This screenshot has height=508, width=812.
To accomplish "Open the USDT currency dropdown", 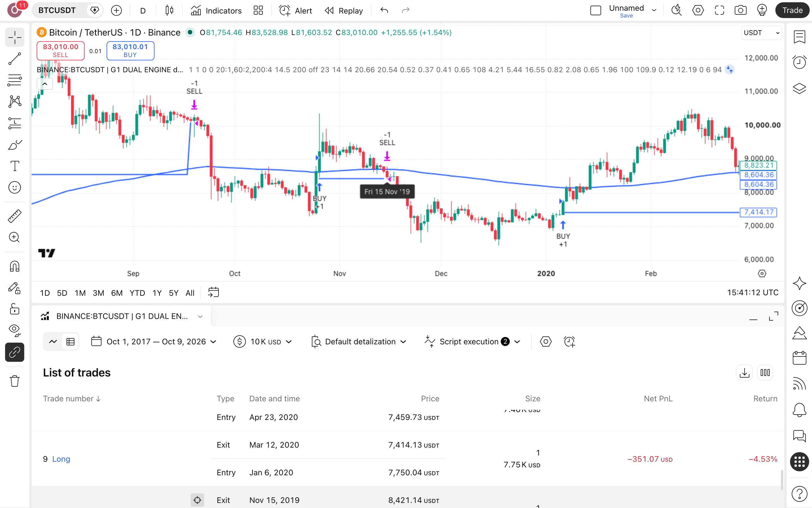I will [761, 32].
